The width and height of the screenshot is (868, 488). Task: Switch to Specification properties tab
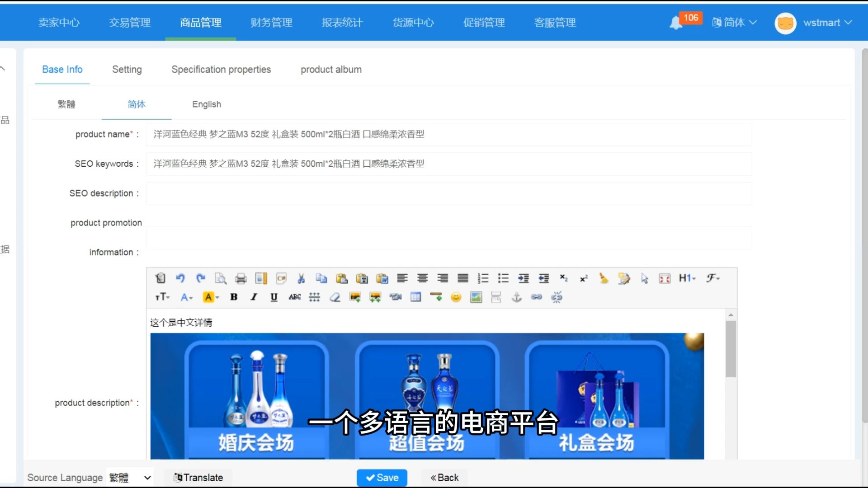click(221, 70)
